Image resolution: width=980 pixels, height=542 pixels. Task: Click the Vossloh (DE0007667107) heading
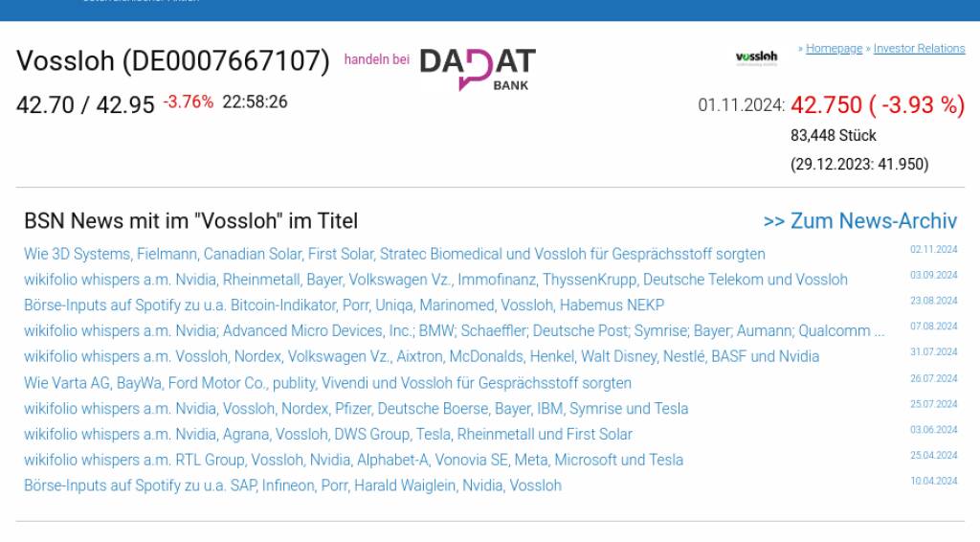(173, 61)
